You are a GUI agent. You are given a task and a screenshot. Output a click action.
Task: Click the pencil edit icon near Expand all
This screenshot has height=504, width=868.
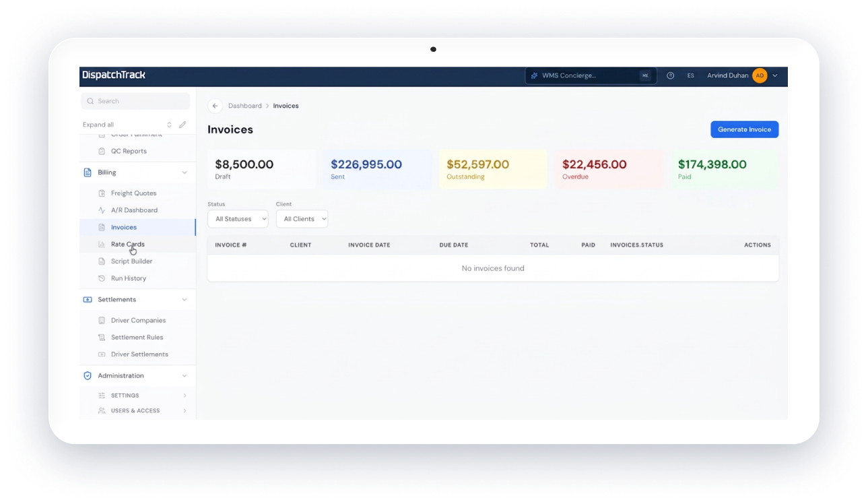point(182,125)
